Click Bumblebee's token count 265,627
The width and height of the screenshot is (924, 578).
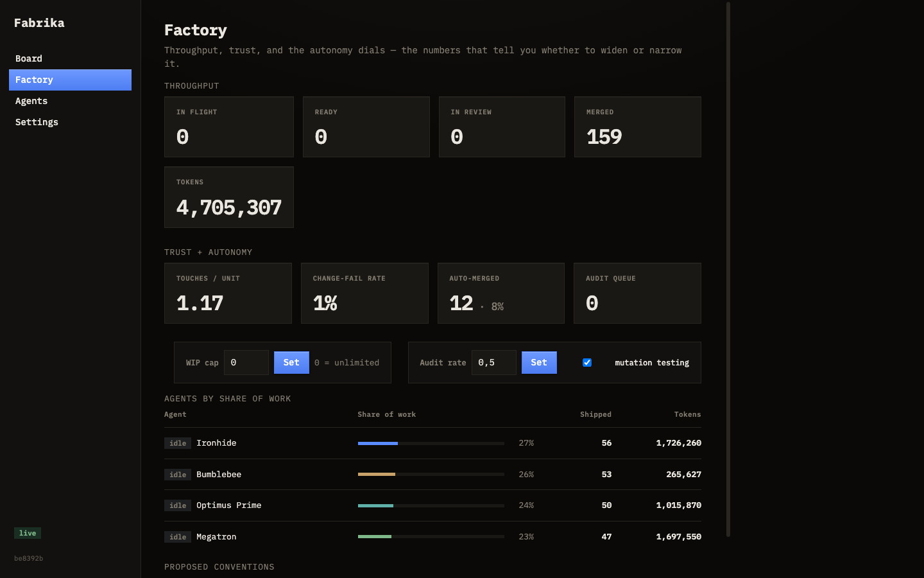pos(684,475)
